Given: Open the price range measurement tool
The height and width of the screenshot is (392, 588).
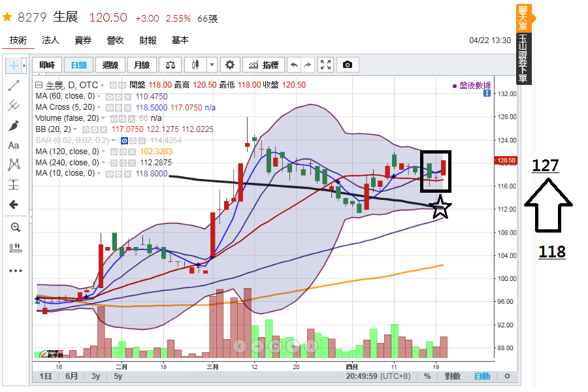Looking at the screenshot, I should point(14,184).
